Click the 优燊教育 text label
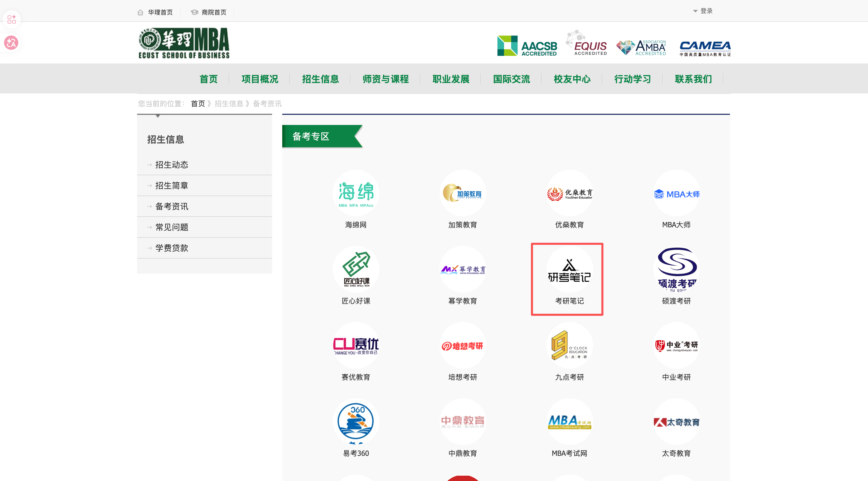The width and height of the screenshot is (868, 481). click(x=570, y=225)
